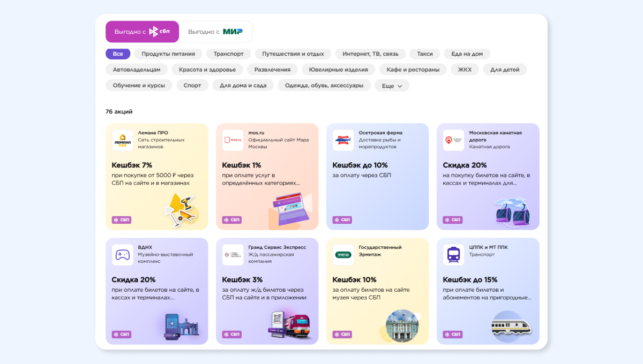Click СБП badge on Лемана ПРО card
This screenshot has width=643, height=364.
coord(122,220)
